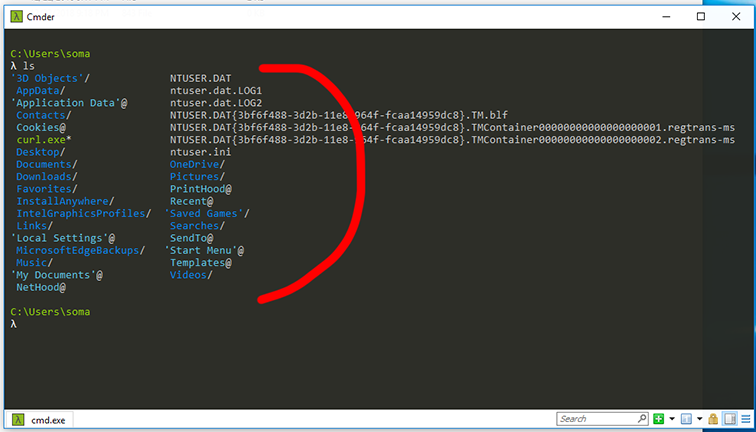Click the TMContainer...0002.regtrans-ms file

pyautogui.click(x=452, y=140)
